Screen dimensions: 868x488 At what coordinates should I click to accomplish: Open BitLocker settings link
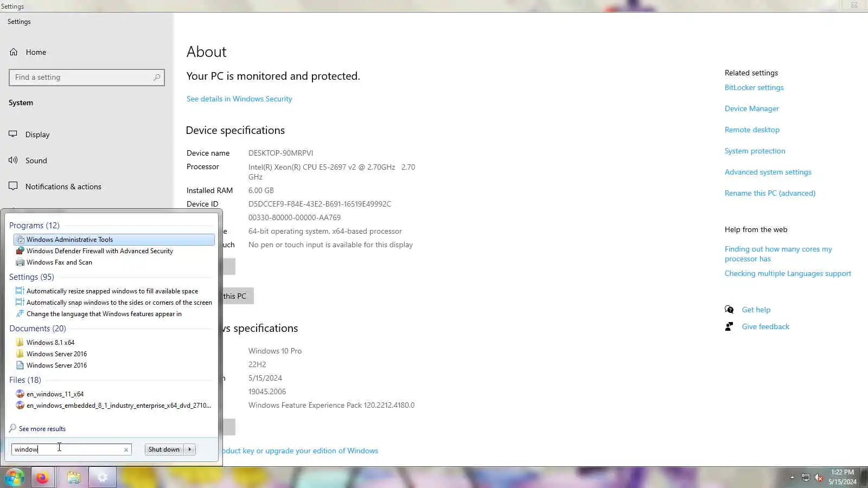pos(754,87)
